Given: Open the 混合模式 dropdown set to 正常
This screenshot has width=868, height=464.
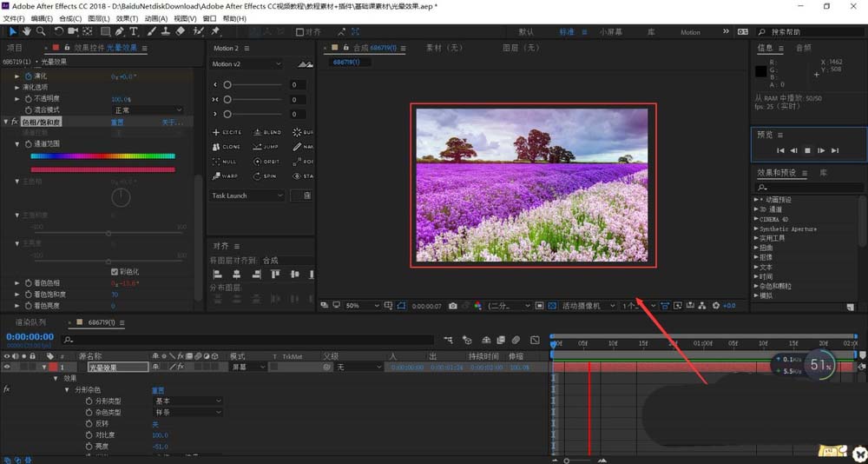Looking at the screenshot, I should [x=148, y=110].
